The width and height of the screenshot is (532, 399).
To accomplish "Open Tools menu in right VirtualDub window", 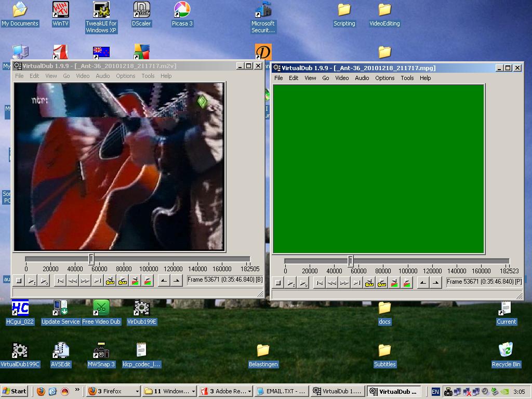I will click(x=407, y=78).
